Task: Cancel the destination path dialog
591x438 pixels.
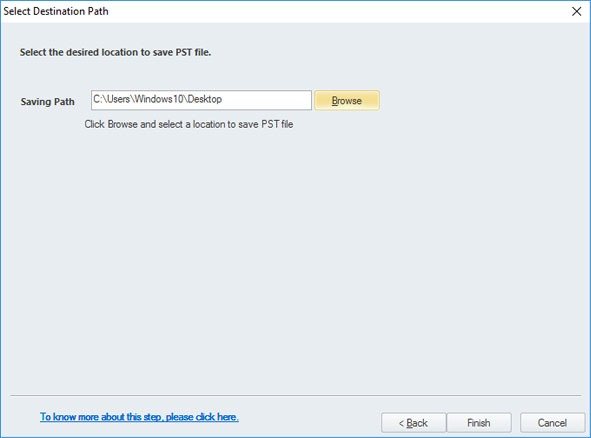Action: click(x=552, y=423)
